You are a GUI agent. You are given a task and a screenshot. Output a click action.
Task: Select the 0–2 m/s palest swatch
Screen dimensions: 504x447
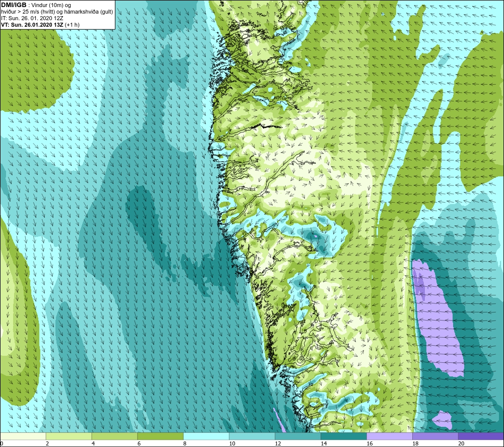(x=23, y=436)
